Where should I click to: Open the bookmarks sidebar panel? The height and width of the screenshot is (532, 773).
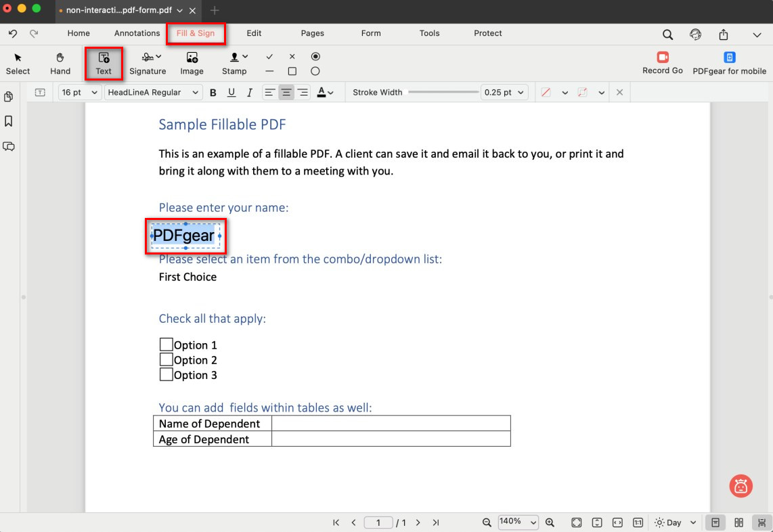[9, 121]
